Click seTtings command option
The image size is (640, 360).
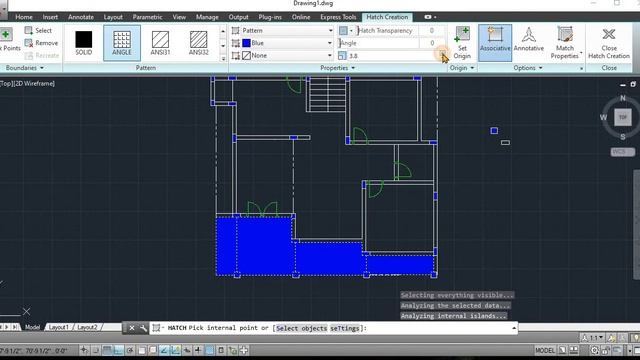coord(345,328)
